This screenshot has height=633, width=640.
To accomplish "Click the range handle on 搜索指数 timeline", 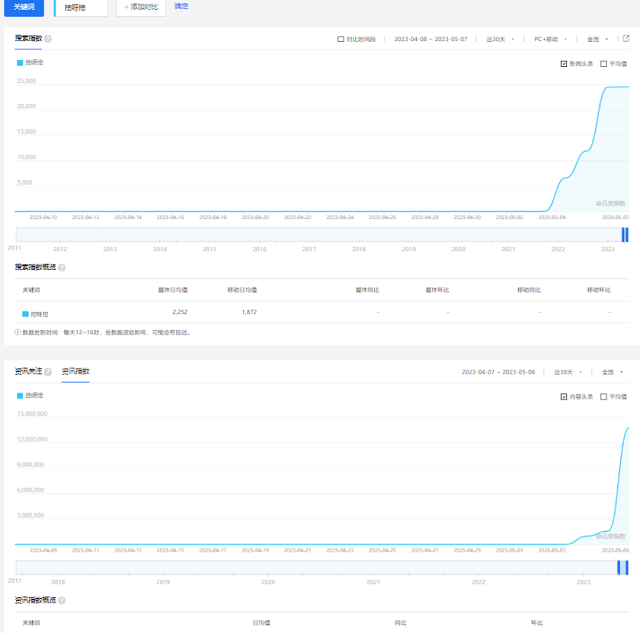I will [624, 235].
